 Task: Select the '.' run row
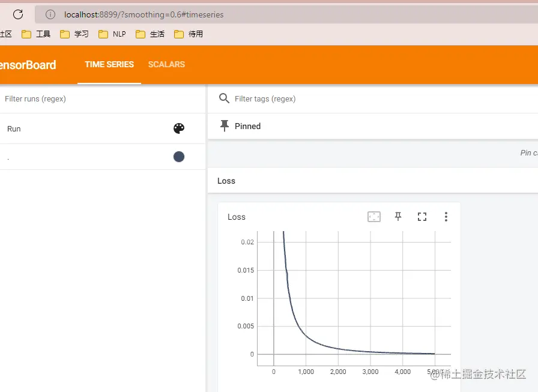(x=102, y=157)
